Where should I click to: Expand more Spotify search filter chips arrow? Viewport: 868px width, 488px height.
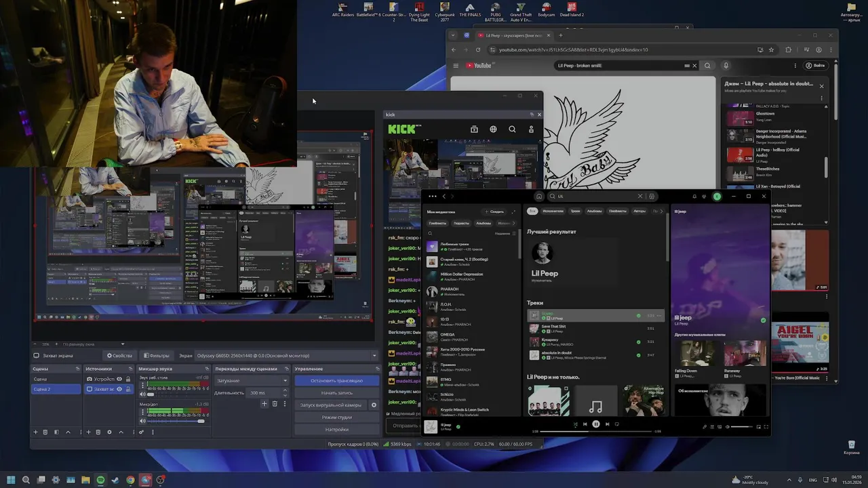click(x=662, y=211)
